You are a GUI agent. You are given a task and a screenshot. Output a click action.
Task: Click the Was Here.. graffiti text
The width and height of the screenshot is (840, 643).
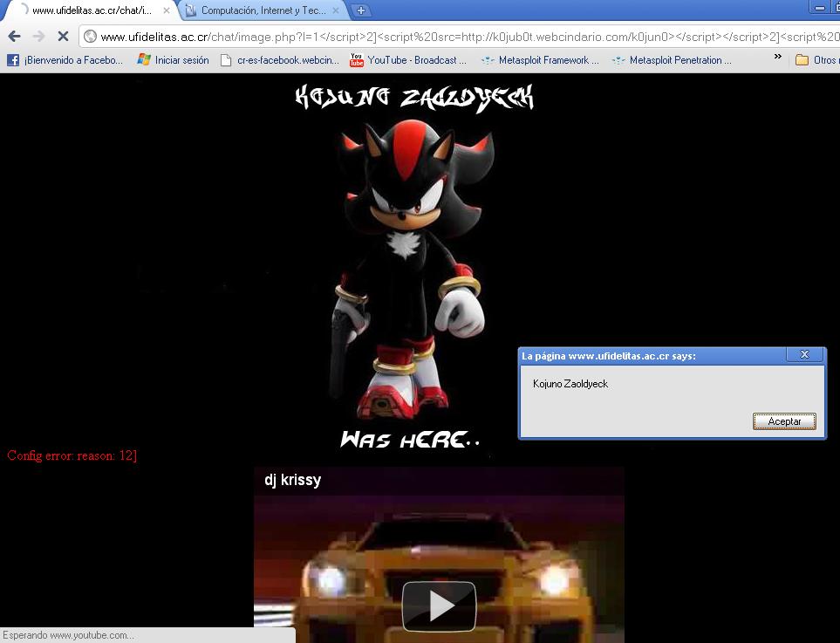coord(410,440)
